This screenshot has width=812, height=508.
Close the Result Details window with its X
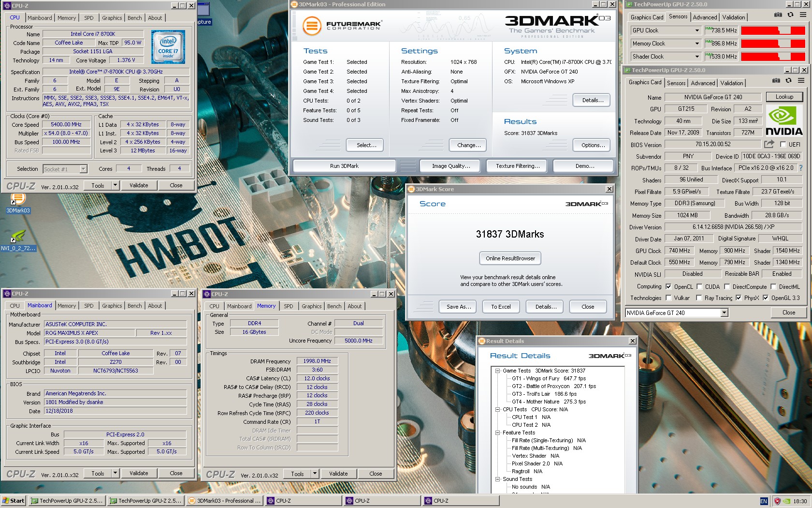pos(632,341)
